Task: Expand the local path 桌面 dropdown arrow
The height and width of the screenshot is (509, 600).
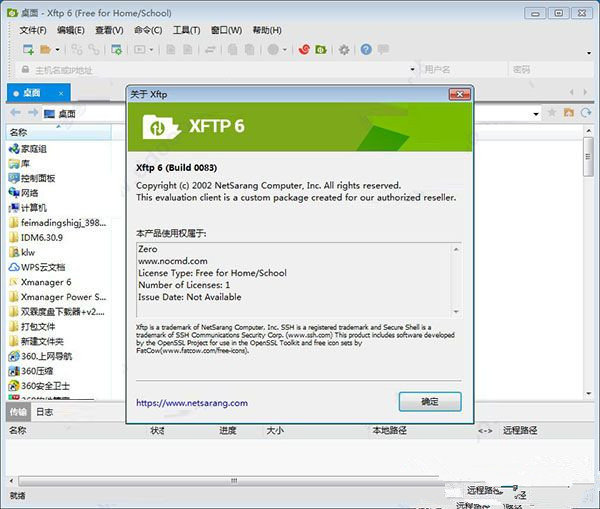Action: point(536,113)
